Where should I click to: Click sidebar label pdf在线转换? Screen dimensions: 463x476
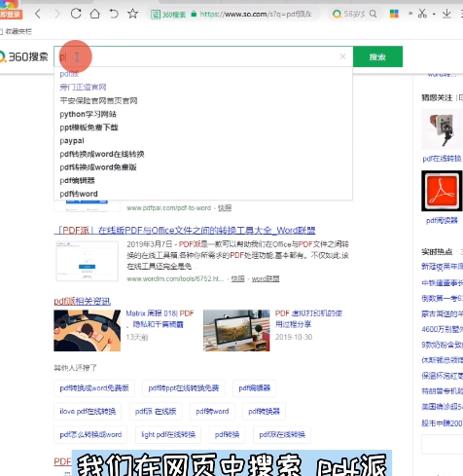442,159
